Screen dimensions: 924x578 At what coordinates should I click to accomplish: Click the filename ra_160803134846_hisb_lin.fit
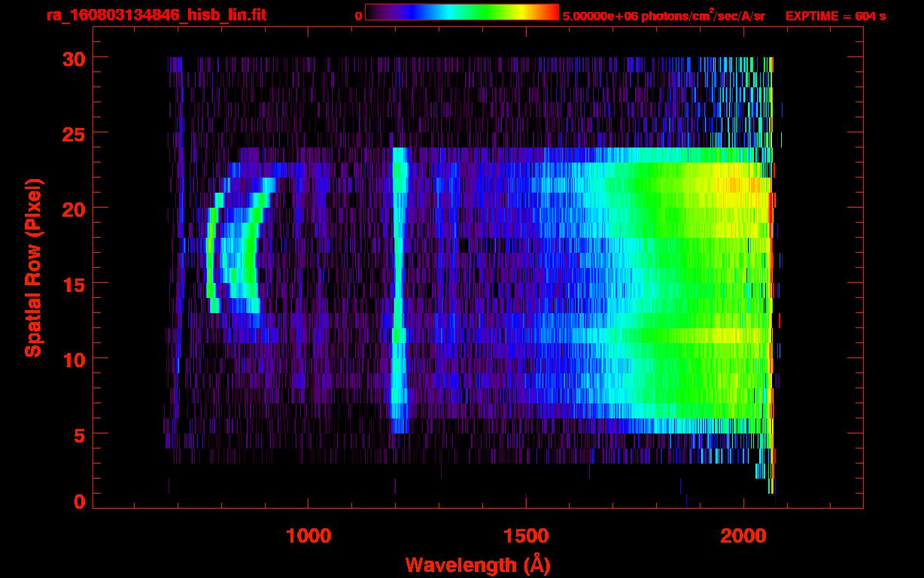coord(156,15)
